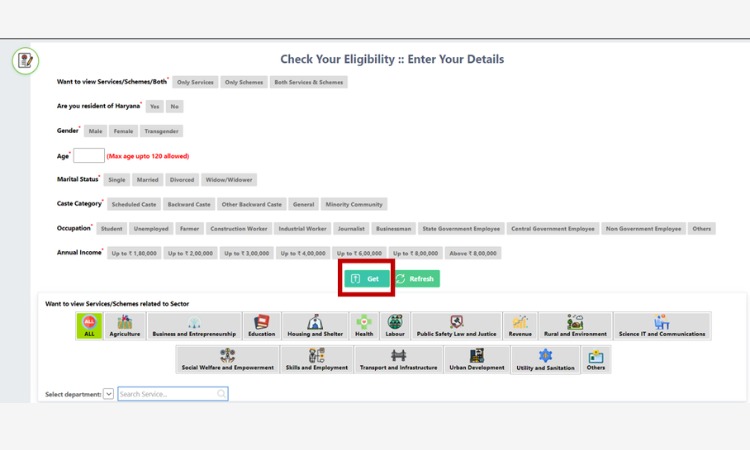The height and width of the screenshot is (450, 750).
Task: Choose Farmer occupation
Action: point(189,229)
